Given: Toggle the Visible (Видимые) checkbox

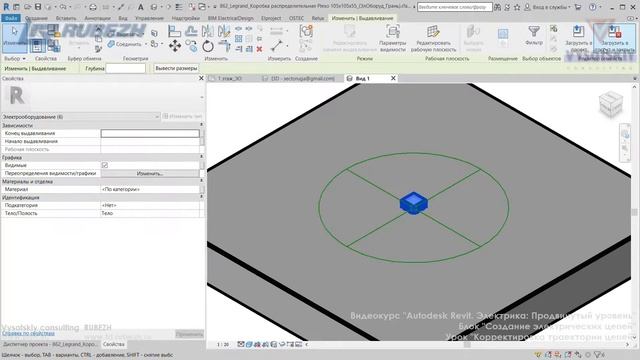Looking at the screenshot, I should (104, 165).
